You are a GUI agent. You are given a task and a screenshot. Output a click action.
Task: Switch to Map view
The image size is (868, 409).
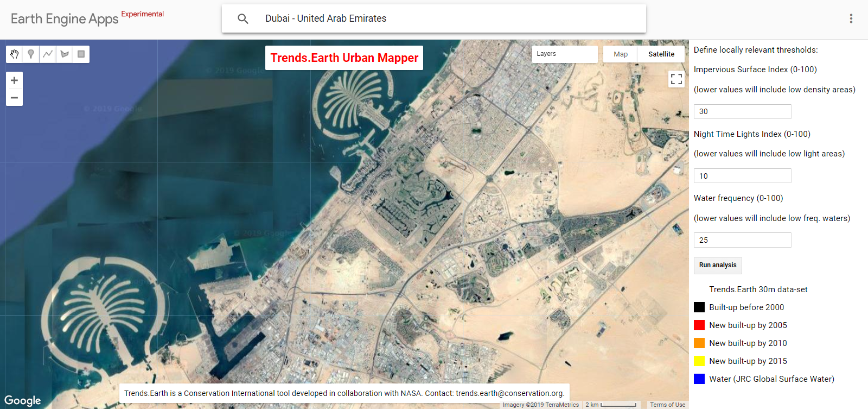tap(621, 54)
